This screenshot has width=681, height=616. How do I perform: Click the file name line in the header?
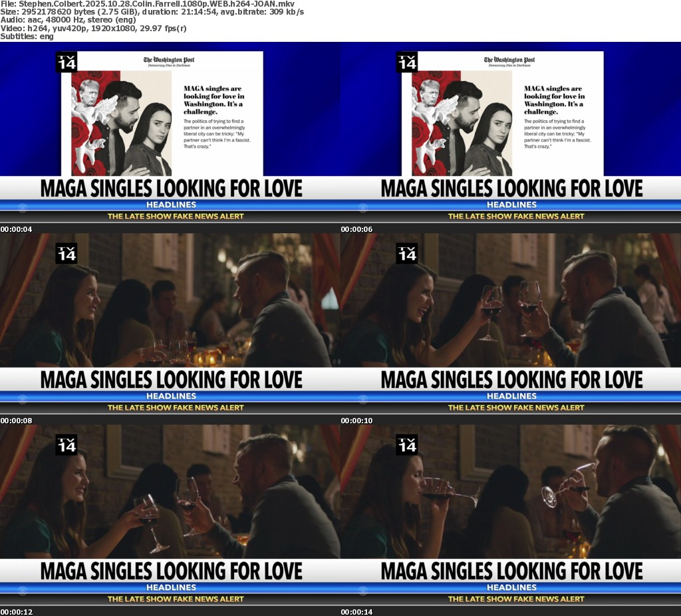coord(152,4)
